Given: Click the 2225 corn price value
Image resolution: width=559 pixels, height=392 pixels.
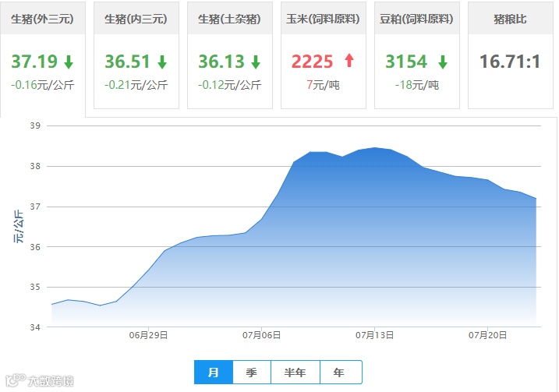Looking at the screenshot, I should click(x=312, y=62).
